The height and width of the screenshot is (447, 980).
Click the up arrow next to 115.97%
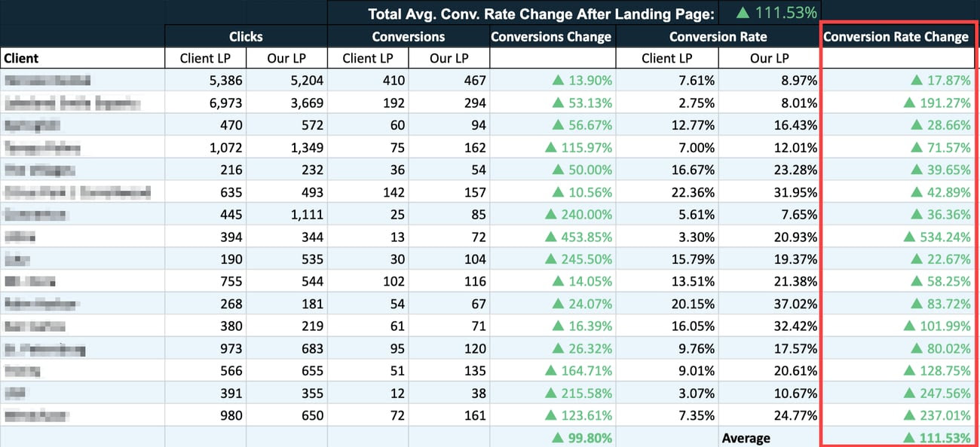[x=551, y=148]
